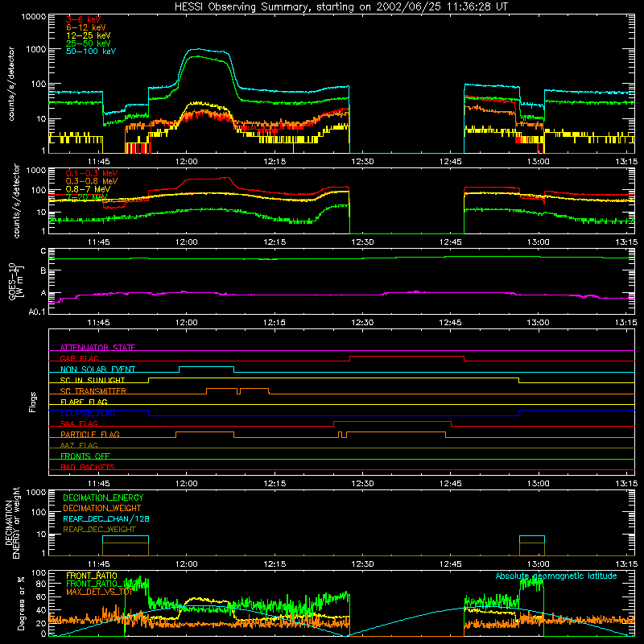Click the GOES-10 [W m-2] axis title
The width and height of the screenshot is (644, 644).
tap(16, 281)
